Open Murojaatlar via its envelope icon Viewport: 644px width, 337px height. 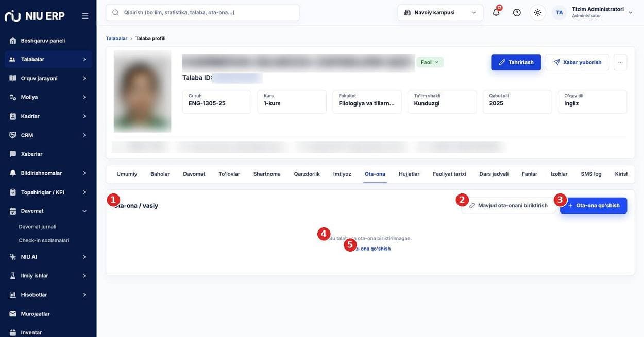pyautogui.click(x=13, y=314)
